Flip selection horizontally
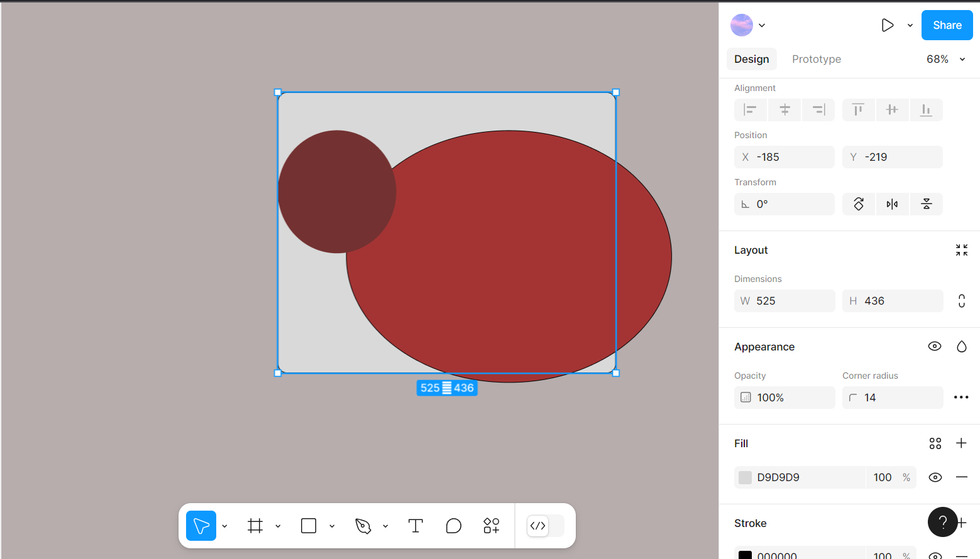The image size is (980, 559). coord(892,204)
